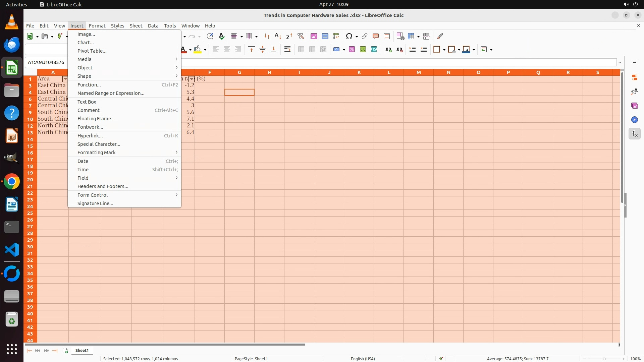
Task: Click the Spelling check icon
Action: pyautogui.click(x=221, y=36)
